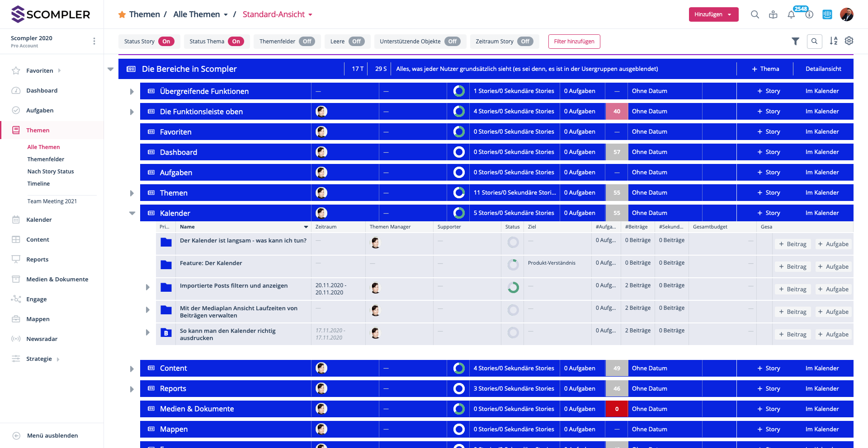Click the filter funnel icon

tap(795, 41)
